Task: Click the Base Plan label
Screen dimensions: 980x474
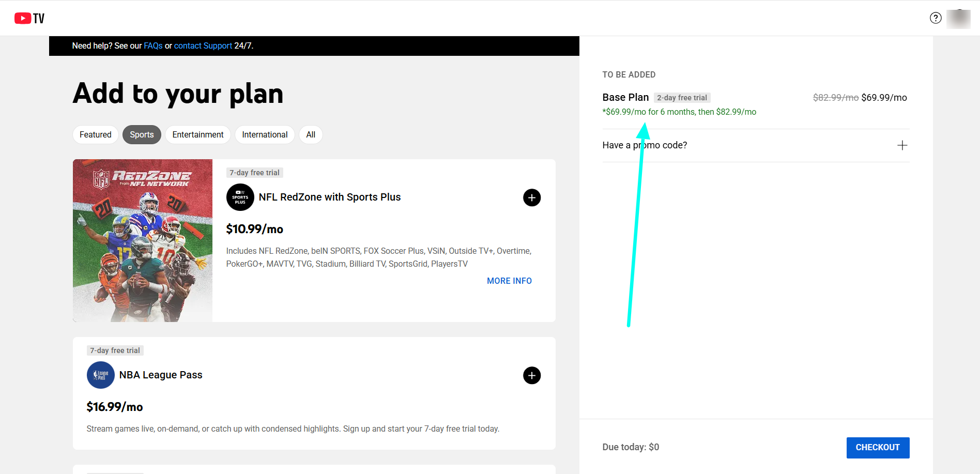Action: 625,97
